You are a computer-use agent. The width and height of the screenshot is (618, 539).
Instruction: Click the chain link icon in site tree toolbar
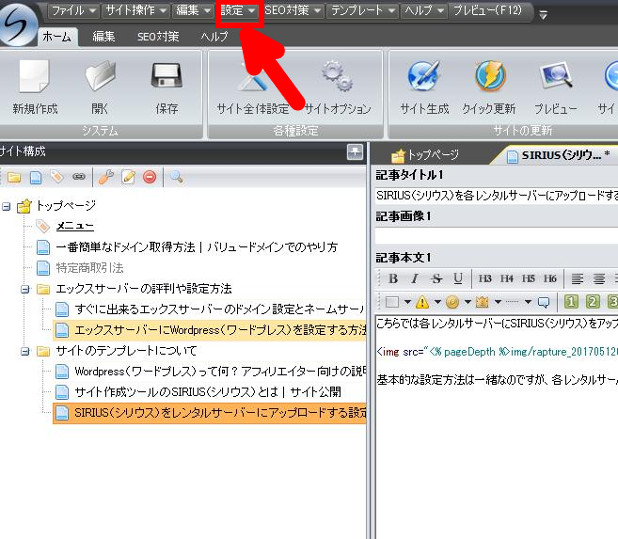pyautogui.click(x=79, y=177)
